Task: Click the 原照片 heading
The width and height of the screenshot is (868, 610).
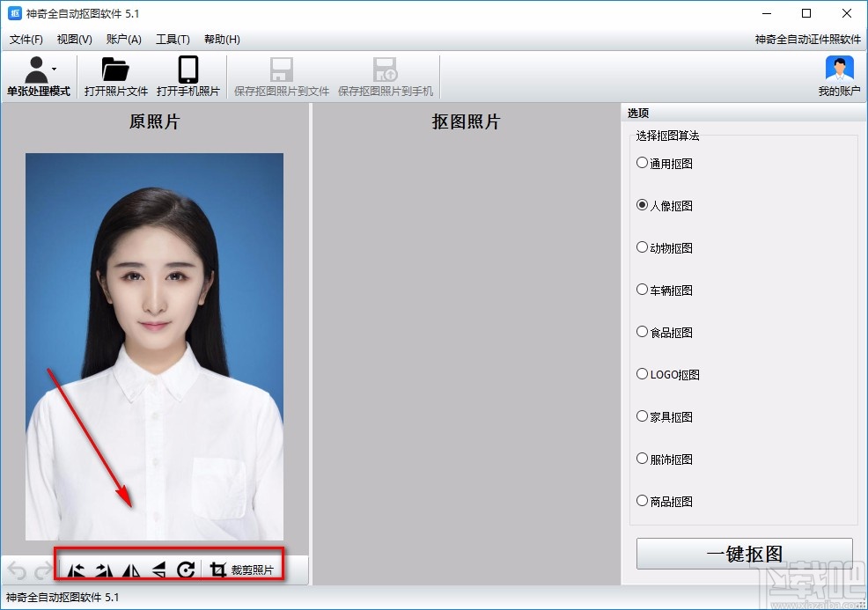Action: tap(154, 121)
